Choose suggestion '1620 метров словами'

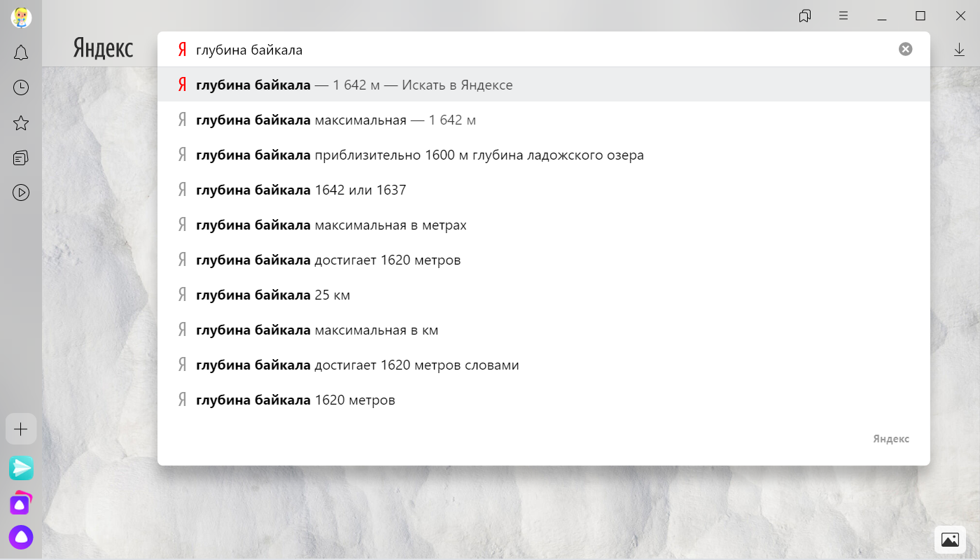pos(544,365)
